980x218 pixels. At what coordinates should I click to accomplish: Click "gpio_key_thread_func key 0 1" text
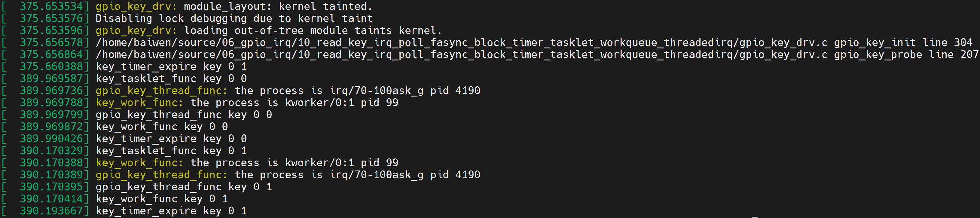[184, 187]
